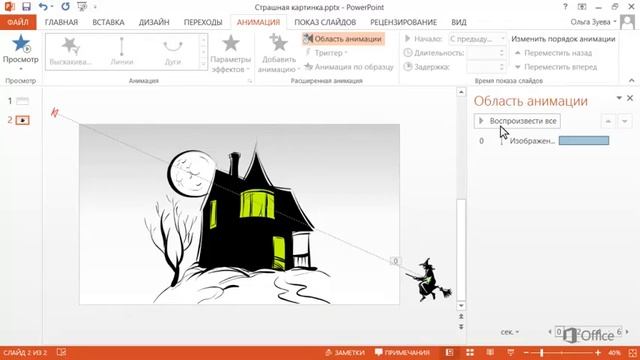This screenshot has width=640, height=360.
Task: Start Slide Show from status bar icon
Action: [x=510, y=353]
